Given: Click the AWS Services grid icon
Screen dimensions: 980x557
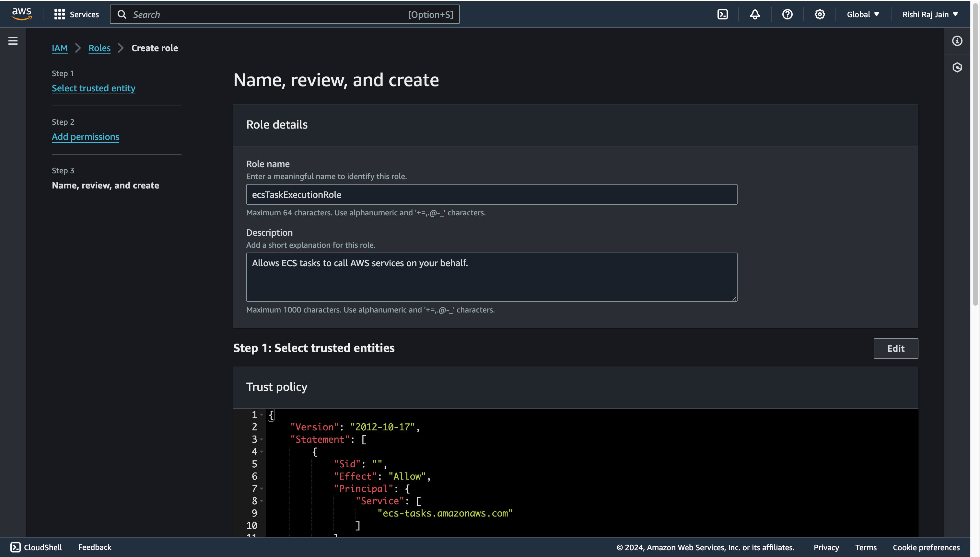Looking at the screenshot, I should click(59, 14).
